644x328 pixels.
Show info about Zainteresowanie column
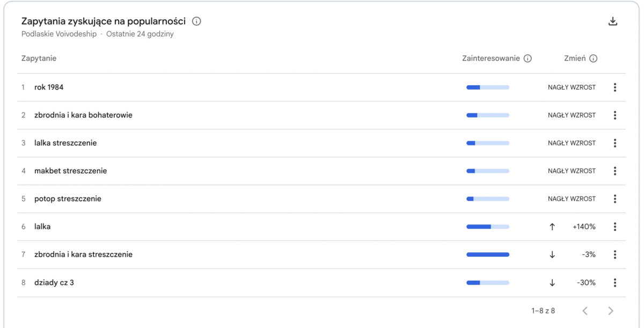coord(528,59)
